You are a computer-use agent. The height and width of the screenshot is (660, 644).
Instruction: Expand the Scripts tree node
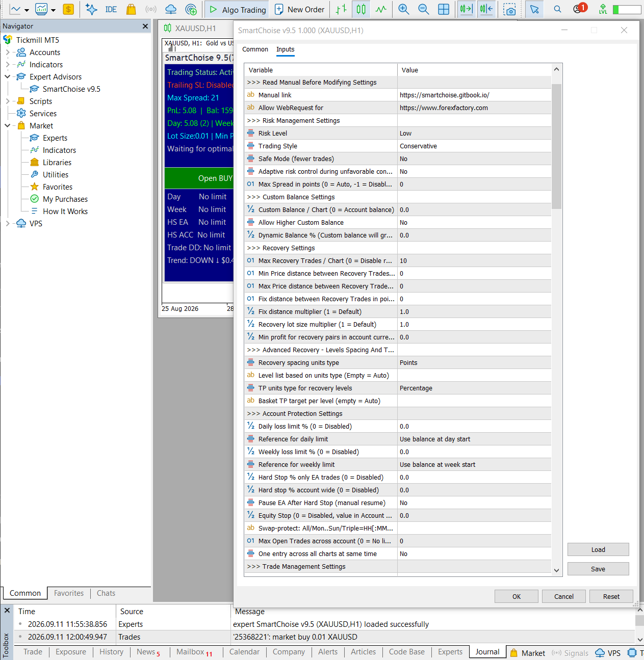(8, 101)
